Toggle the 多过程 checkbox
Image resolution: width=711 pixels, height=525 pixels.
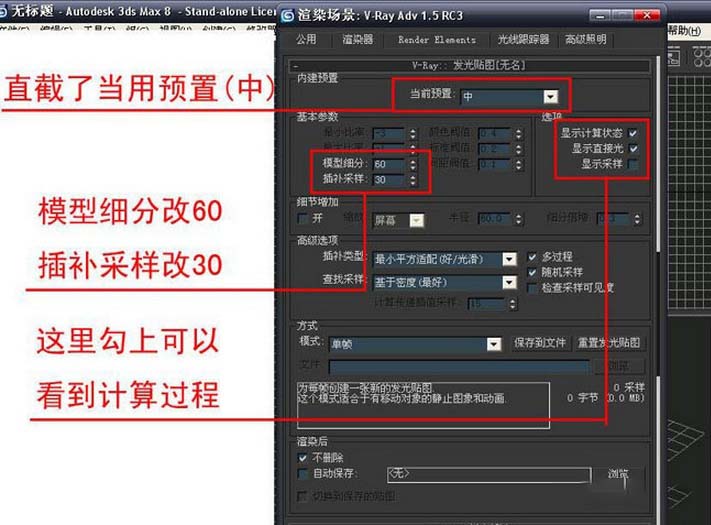(532, 257)
